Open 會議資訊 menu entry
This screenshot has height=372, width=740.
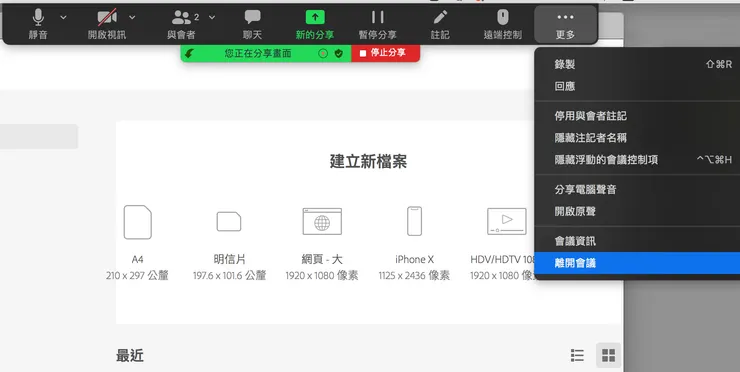point(638,241)
